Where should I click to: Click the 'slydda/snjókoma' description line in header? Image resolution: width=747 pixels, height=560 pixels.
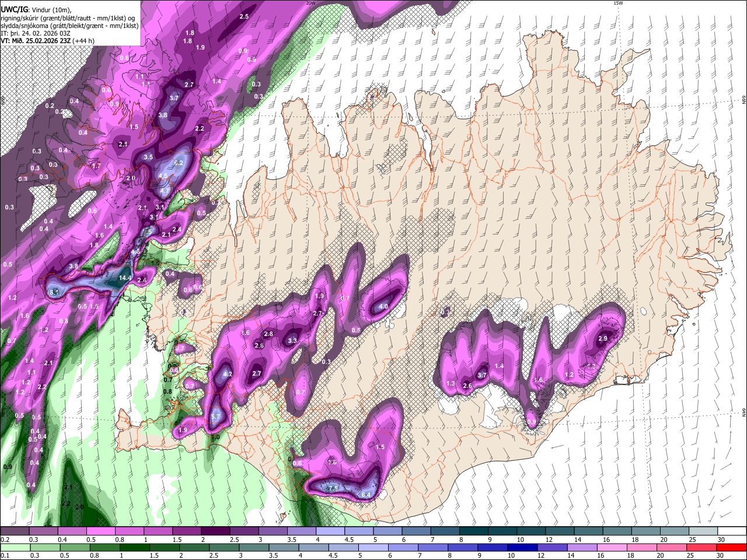[x=69, y=26]
